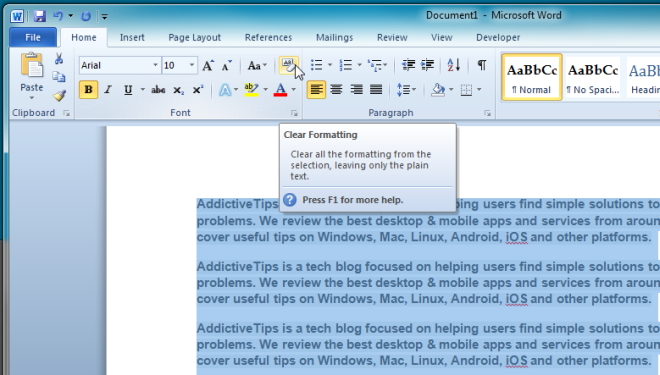Open the Paste options dropdown arrow
This screenshot has width=660, height=375.
(x=32, y=98)
